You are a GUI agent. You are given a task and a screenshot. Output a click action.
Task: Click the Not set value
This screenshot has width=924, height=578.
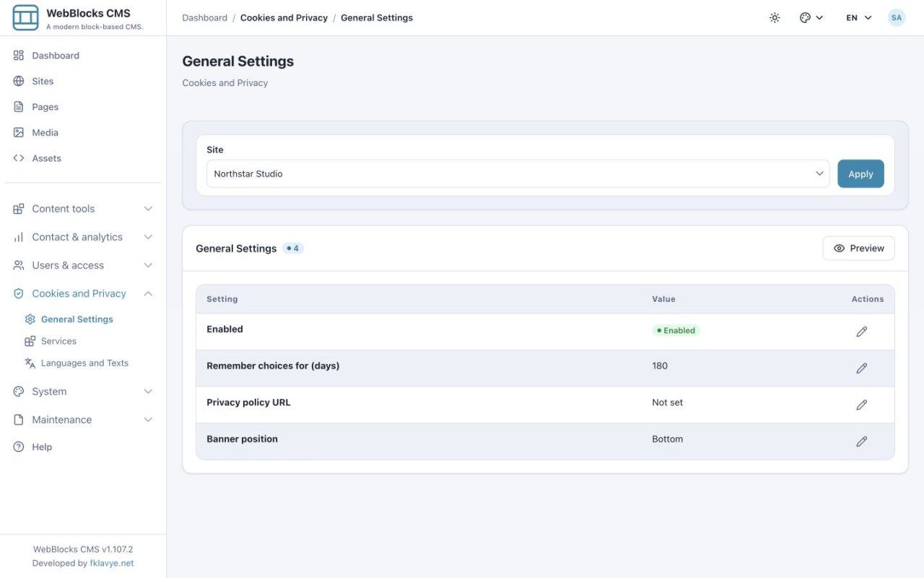(668, 402)
